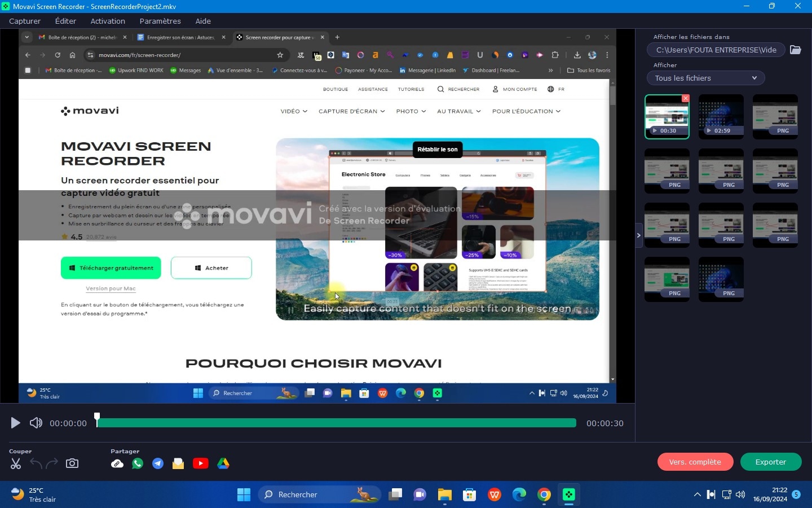Open the Aide menu

(203, 21)
